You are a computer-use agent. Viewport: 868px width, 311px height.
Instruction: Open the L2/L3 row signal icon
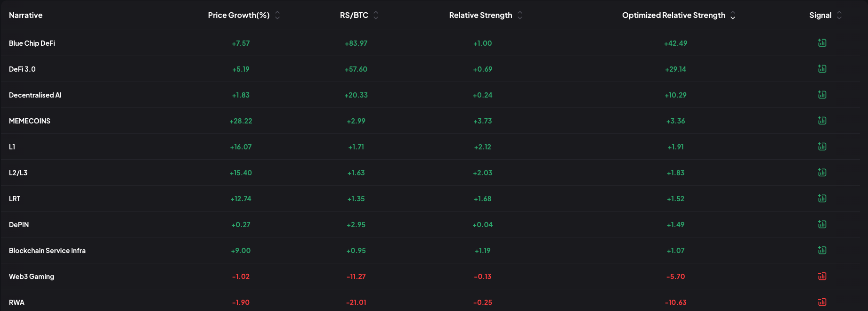point(822,172)
